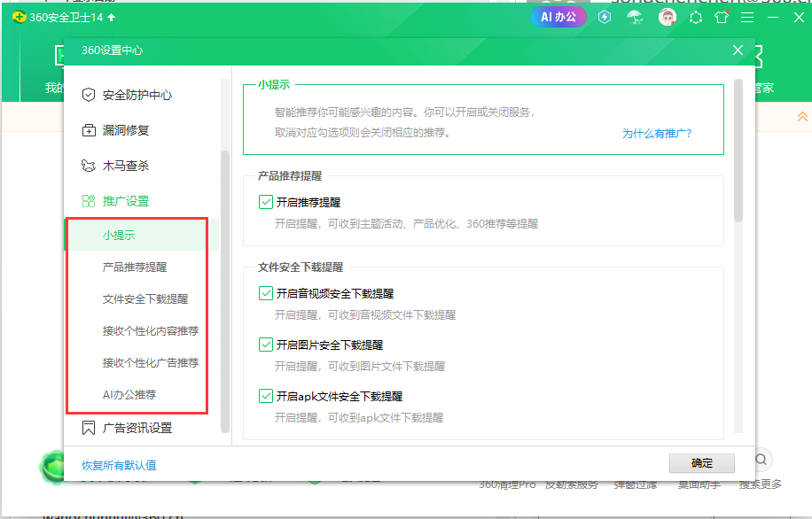Open the AI办公 button in title bar

pyautogui.click(x=558, y=17)
